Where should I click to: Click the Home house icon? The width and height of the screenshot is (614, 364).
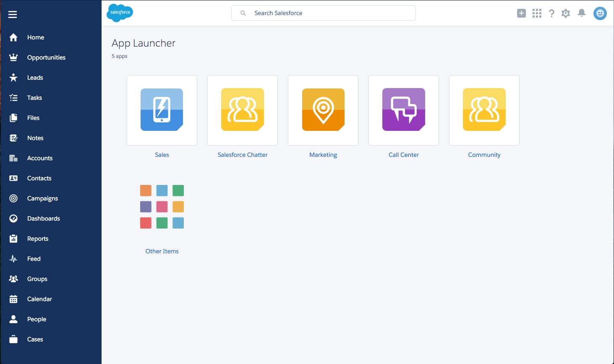point(13,37)
